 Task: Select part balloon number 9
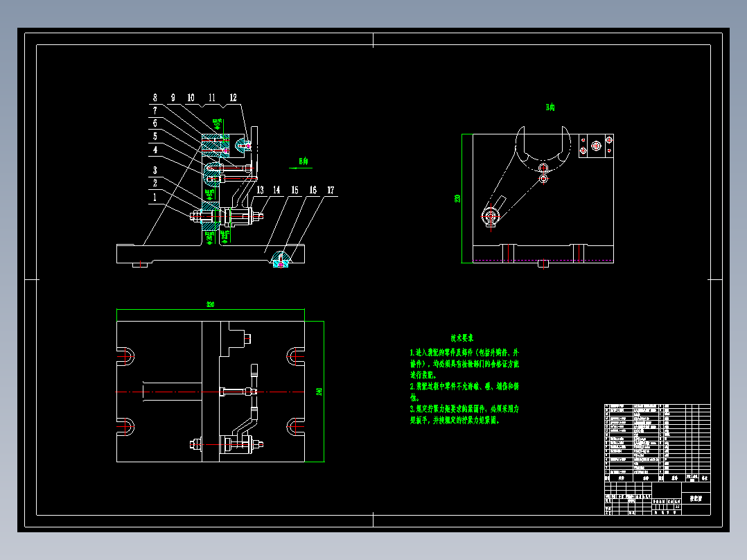click(173, 98)
